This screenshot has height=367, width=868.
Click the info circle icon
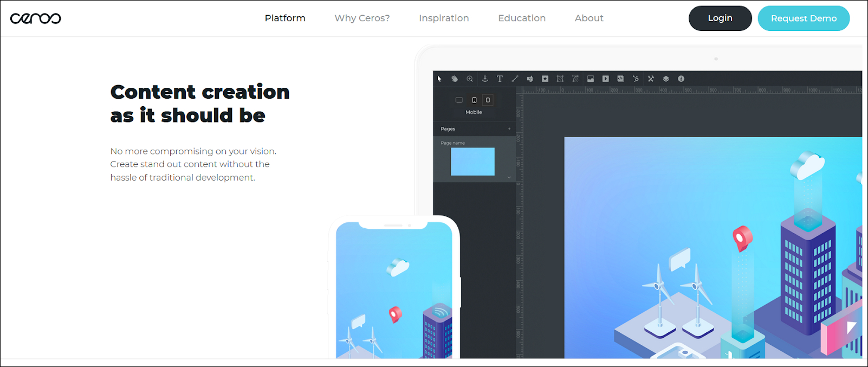pyautogui.click(x=681, y=79)
